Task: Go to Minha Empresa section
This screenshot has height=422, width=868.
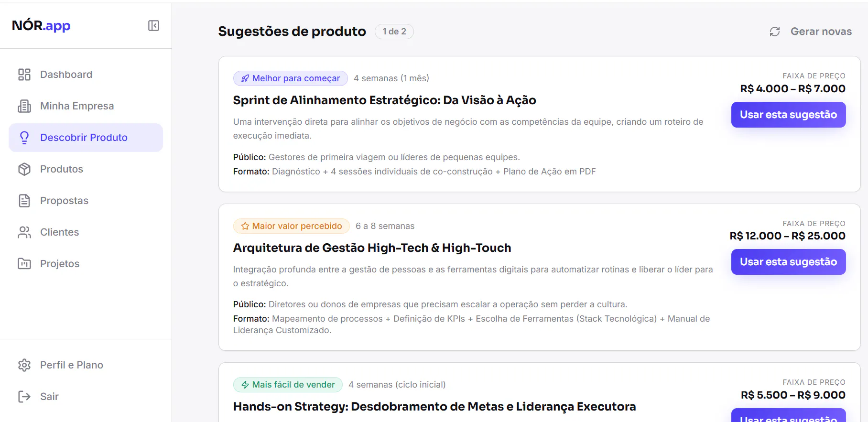Action: [86, 106]
